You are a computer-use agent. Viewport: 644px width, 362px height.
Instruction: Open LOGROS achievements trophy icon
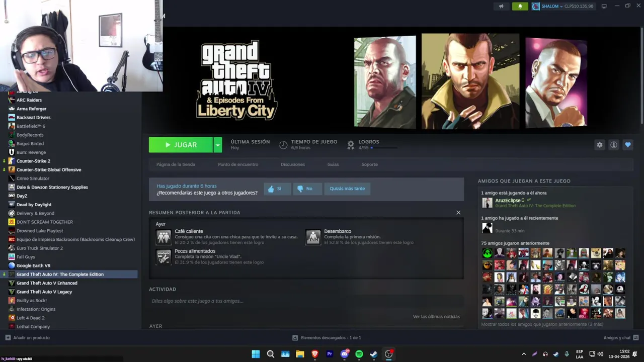(x=351, y=145)
